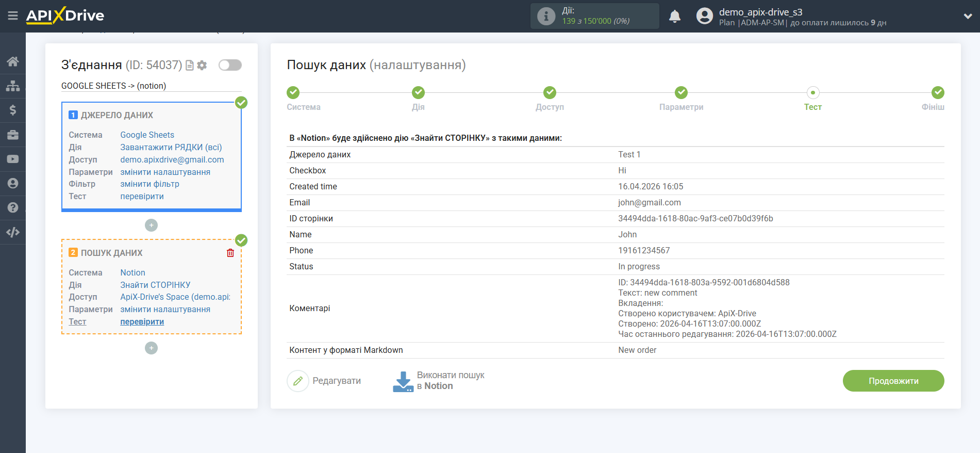This screenshot has height=453, width=980.
Task: Open help question icon in sidebar
Action: [13, 207]
